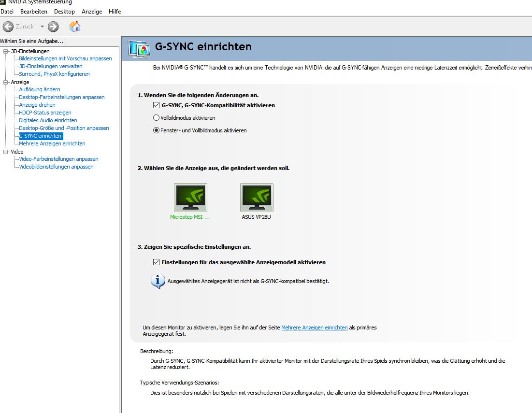
Task: Click 'Ausgewähltes Anzeigegerät ist nicht' info message
Action: pos(248,281)
